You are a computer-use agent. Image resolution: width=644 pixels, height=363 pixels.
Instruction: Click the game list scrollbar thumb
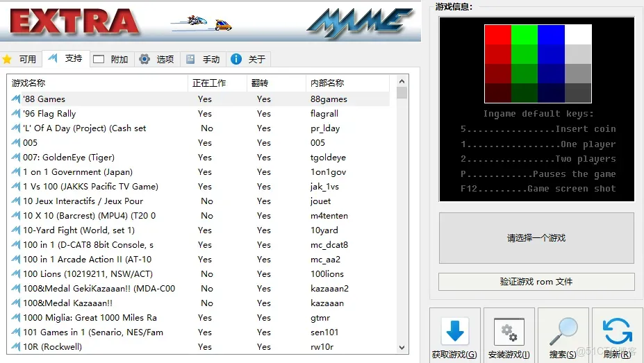pyautogui.click(x=402, y=92)
